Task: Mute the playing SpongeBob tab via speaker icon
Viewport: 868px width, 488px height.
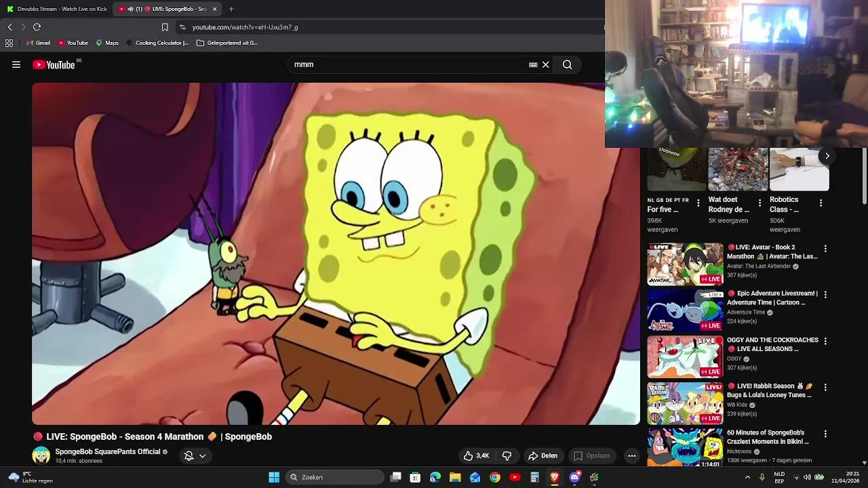Action: pyautogui.click(x=130, y=9)
